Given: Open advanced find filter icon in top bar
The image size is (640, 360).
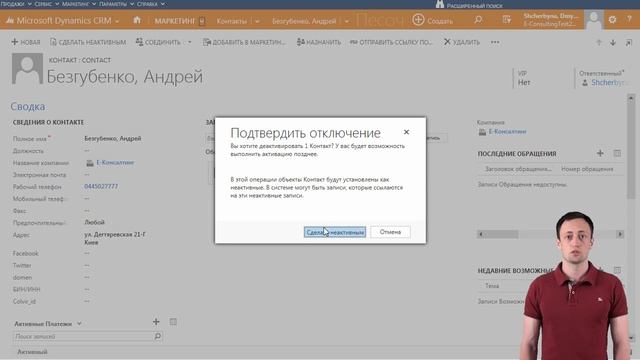Looking at the screenshot, I should click(507, 20).
